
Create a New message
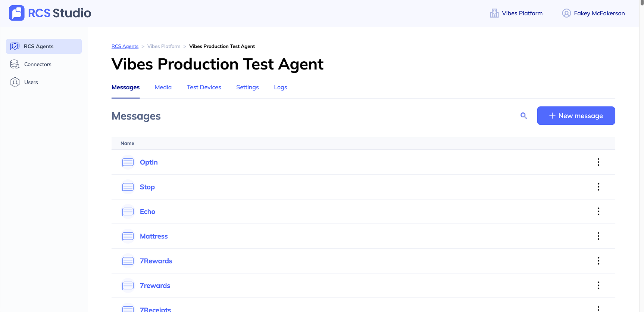576,116
